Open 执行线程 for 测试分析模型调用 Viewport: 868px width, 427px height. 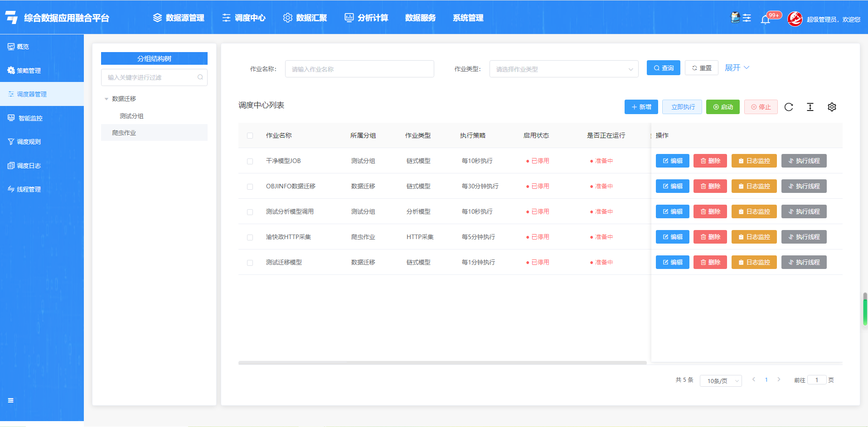(804, 211)
